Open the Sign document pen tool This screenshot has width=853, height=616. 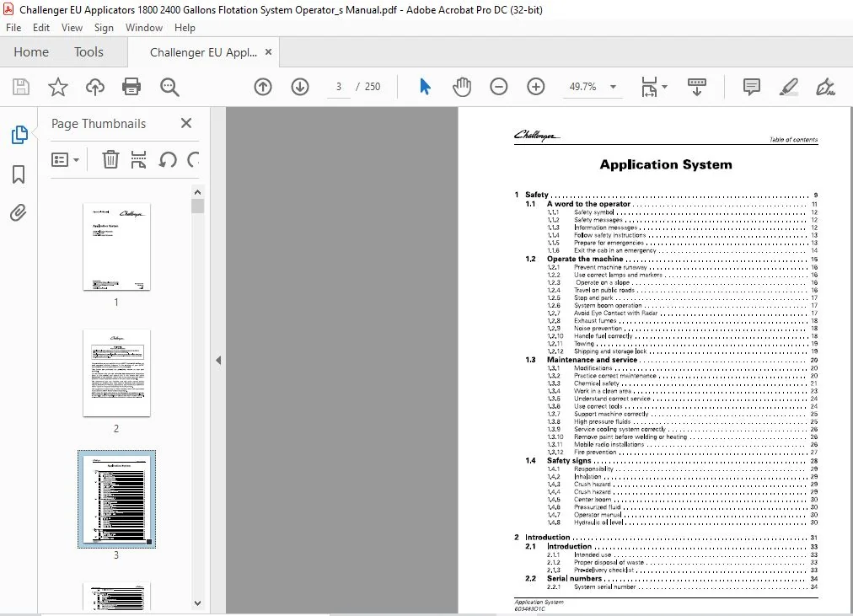pos(825,87)
